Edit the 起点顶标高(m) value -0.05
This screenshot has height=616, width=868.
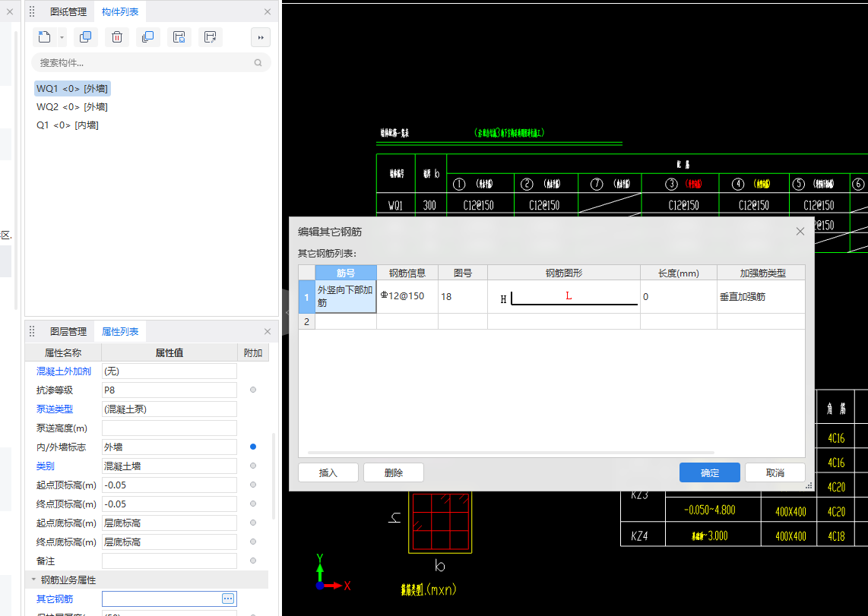point(169,485)
